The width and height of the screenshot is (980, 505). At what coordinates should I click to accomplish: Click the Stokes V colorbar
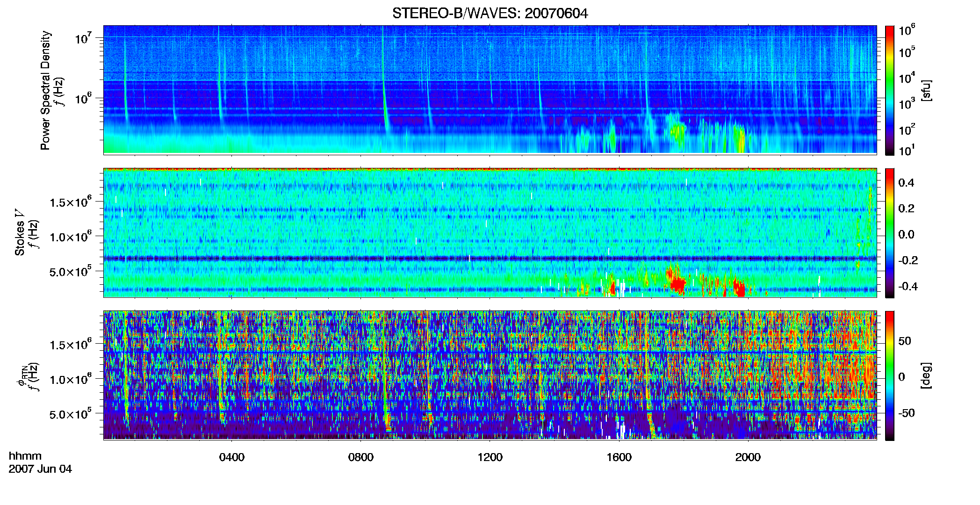click(x=890, y=233)
